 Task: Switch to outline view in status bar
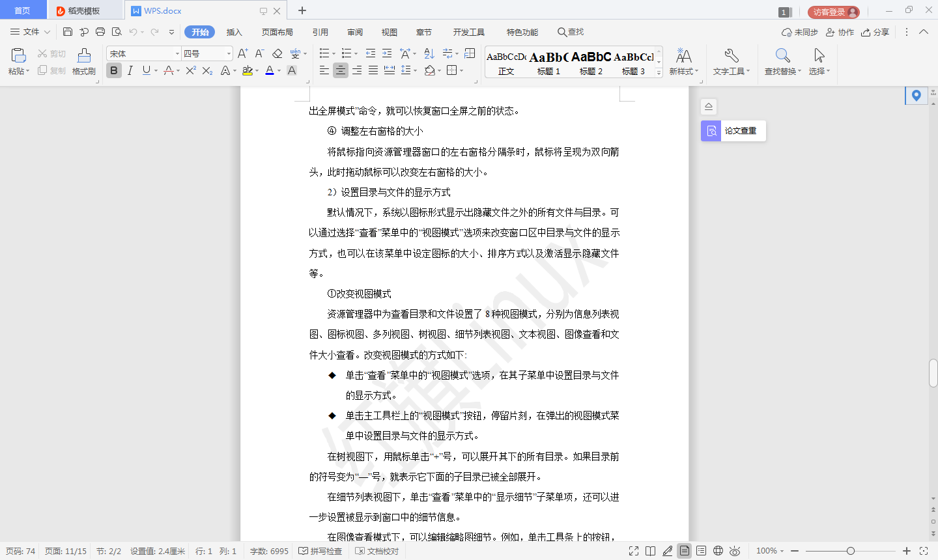pyautogui.click(x=701, y=551)
